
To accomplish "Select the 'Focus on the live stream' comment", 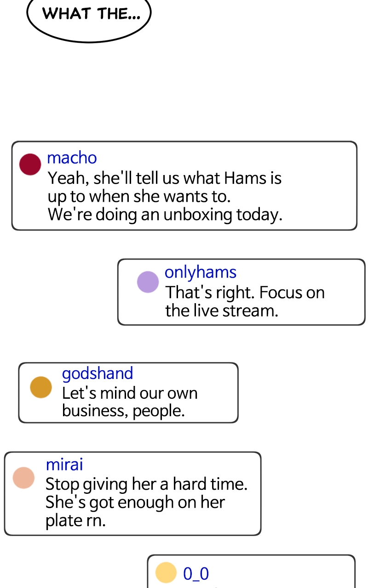I will tap(241, 292).
